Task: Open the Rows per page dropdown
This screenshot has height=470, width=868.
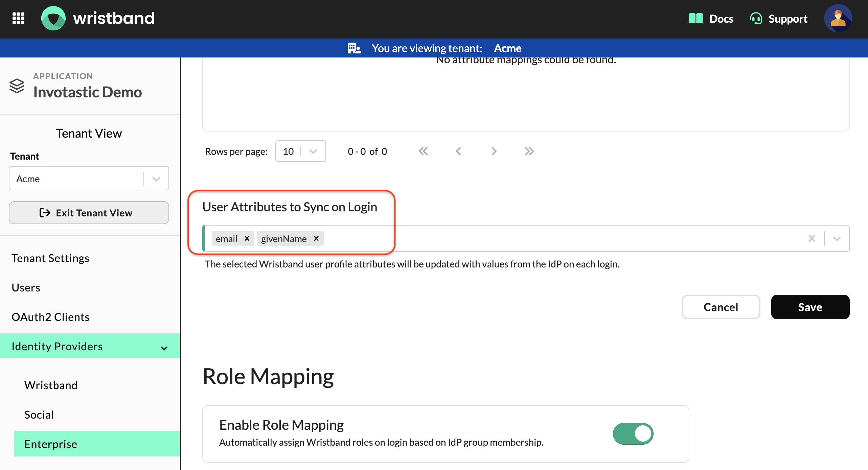Action: coord(300,151)
